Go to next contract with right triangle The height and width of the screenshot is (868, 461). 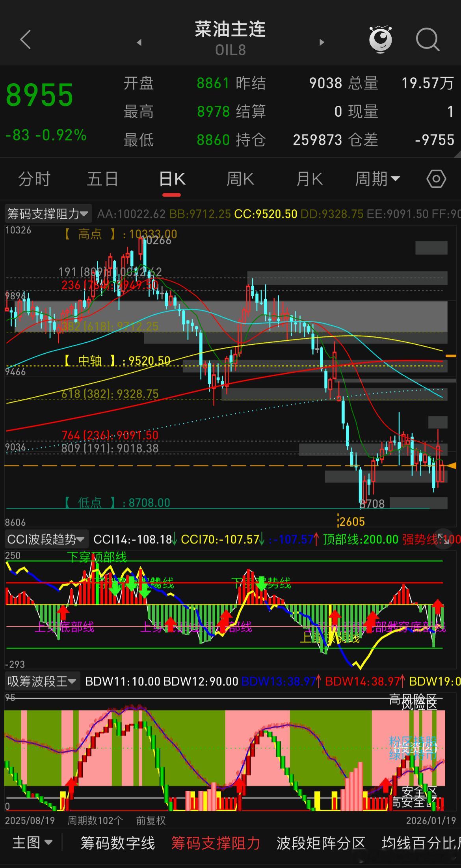pos(322,42)
